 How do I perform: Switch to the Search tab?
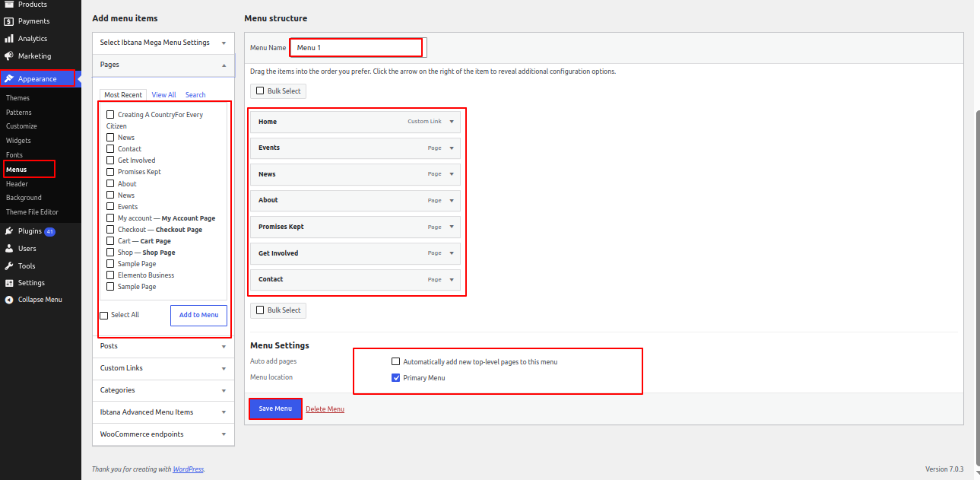[x=195, y=95]
